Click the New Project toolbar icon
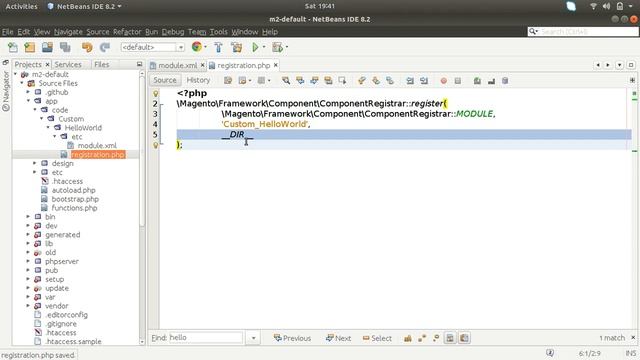The height and width of the screenshot is (360, 640). 30,47
